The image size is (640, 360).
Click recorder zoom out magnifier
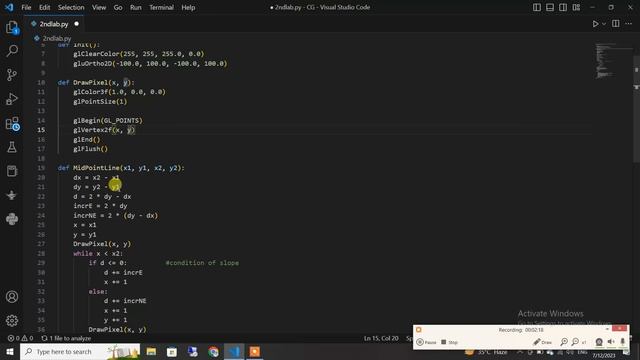tap(575, 342)
